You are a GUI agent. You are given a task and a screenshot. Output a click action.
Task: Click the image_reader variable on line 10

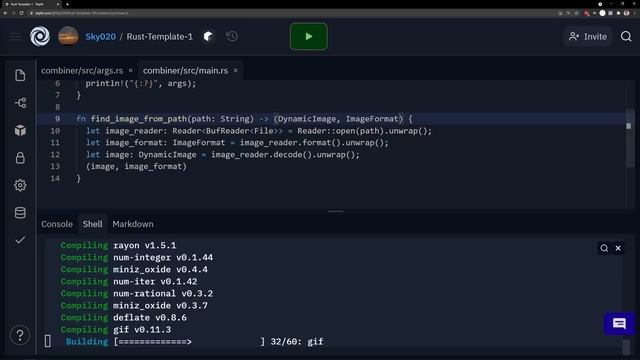[x=134, y=131]
